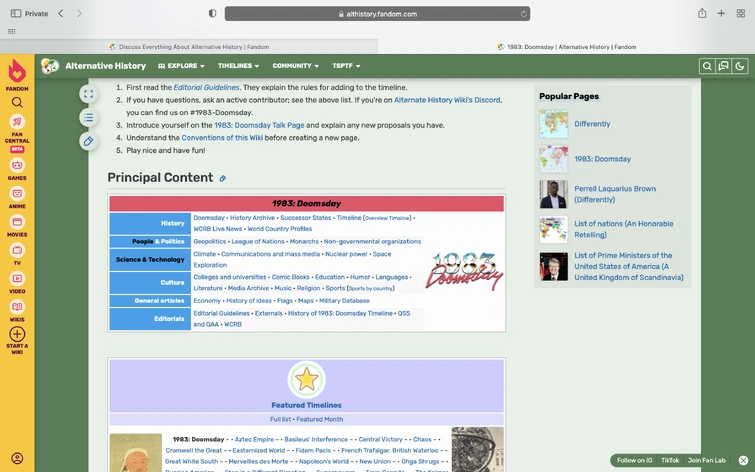Open a new tab with plus icon
755x472 pixels.
point(721,13)
